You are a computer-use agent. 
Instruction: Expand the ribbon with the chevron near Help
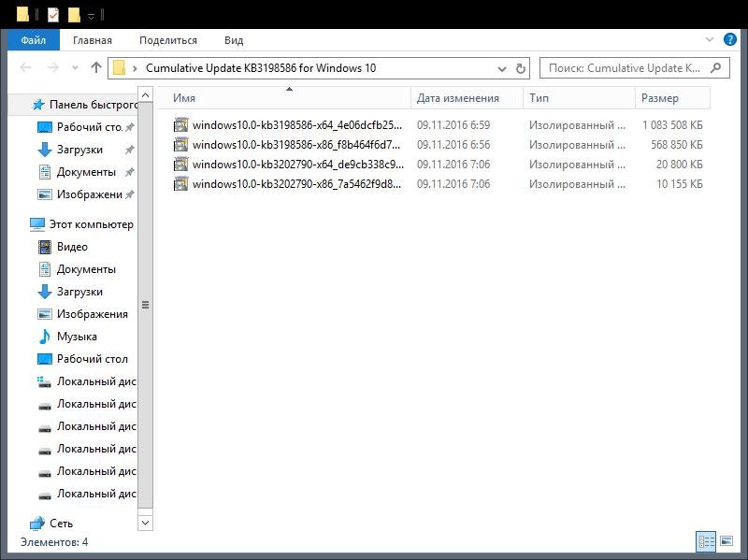pyautogui.click(x=710, y=39)
